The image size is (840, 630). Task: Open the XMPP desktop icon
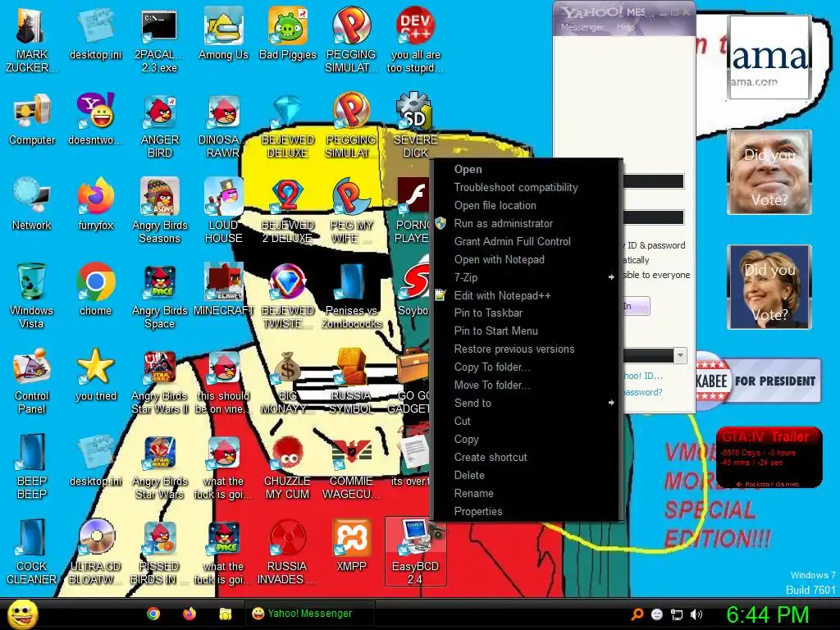[x=351, y=546]
